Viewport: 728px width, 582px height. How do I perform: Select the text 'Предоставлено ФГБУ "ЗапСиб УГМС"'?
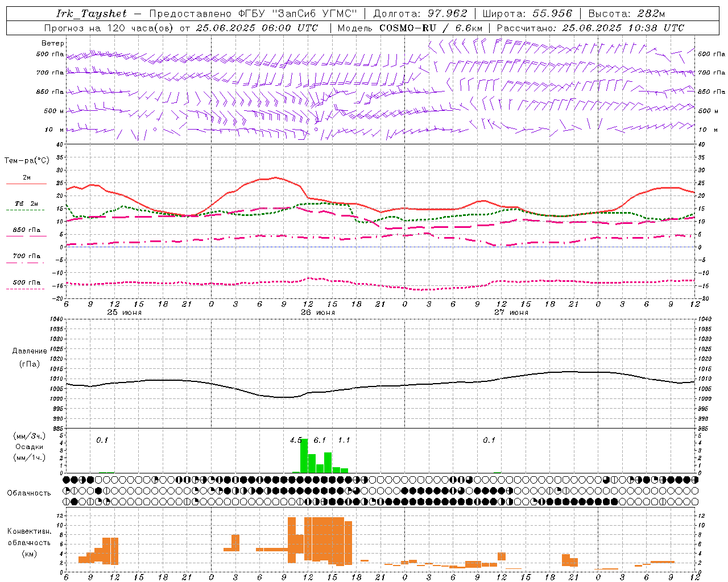click(x=253, y=14)
